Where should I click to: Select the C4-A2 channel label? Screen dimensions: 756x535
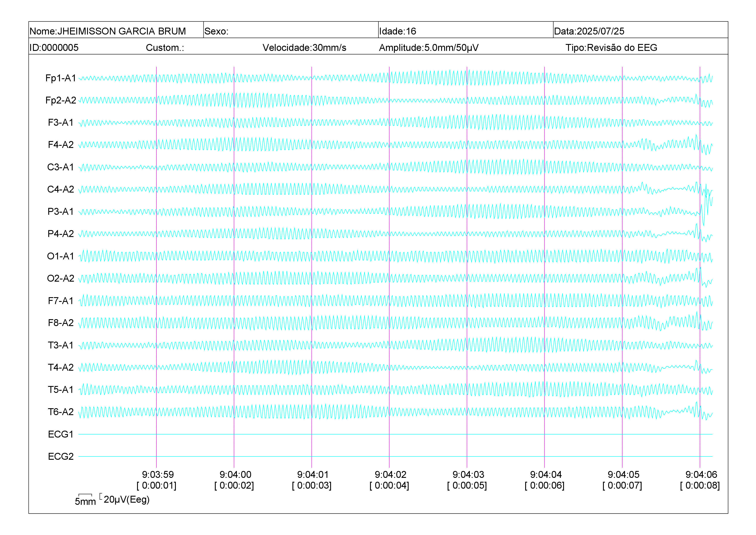(x=61, y=189)
